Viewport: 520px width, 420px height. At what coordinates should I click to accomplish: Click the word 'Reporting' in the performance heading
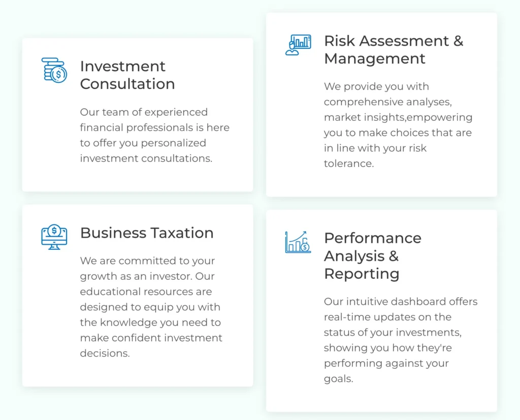(x=362, y=274)
